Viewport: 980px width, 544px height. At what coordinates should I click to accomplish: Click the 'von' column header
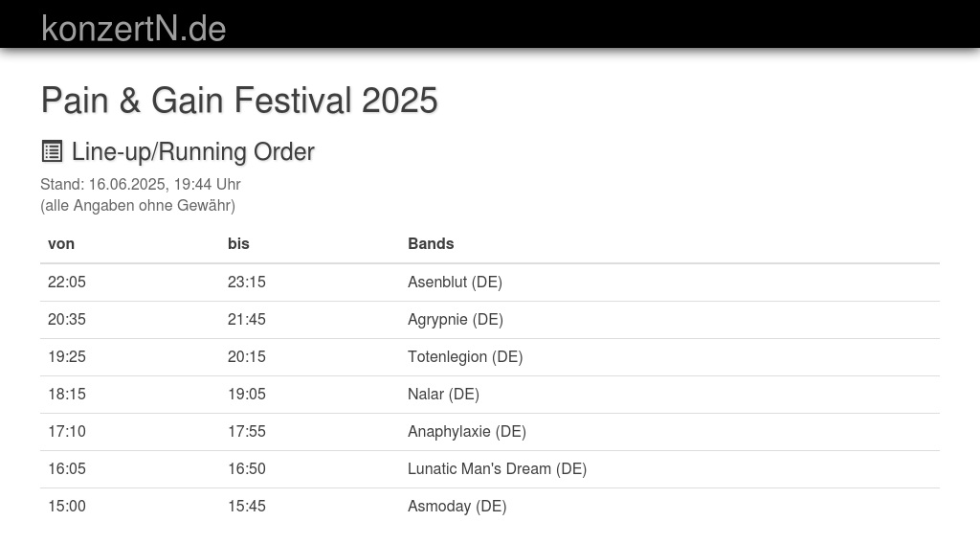pos(61,243)
